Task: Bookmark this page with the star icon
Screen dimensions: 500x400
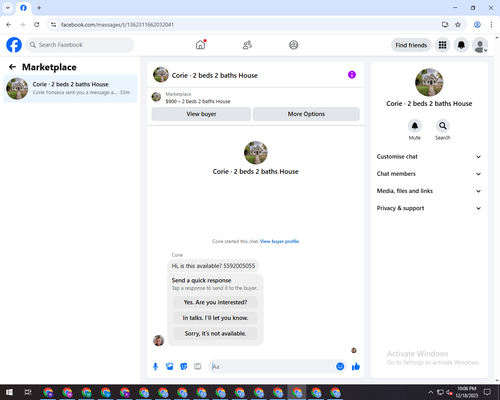Action: [x=458, y=25]
